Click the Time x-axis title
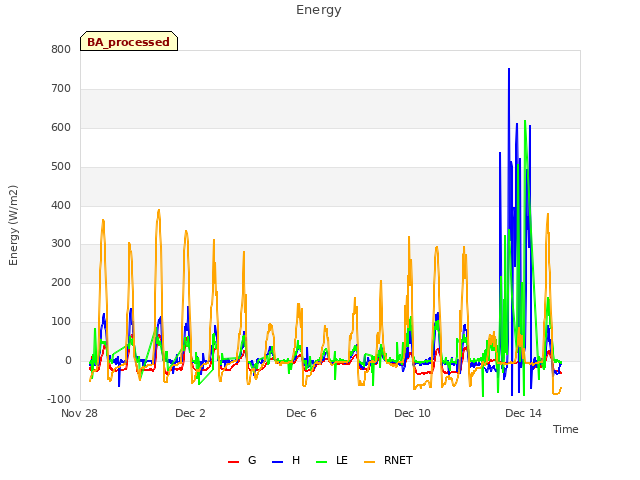 tap(566, 429)
